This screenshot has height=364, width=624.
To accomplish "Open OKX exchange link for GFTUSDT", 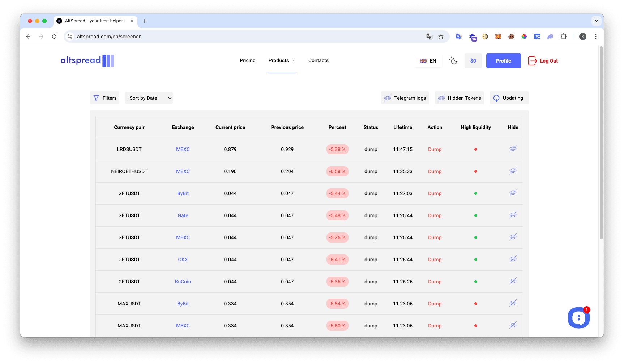I will point(183,260).
